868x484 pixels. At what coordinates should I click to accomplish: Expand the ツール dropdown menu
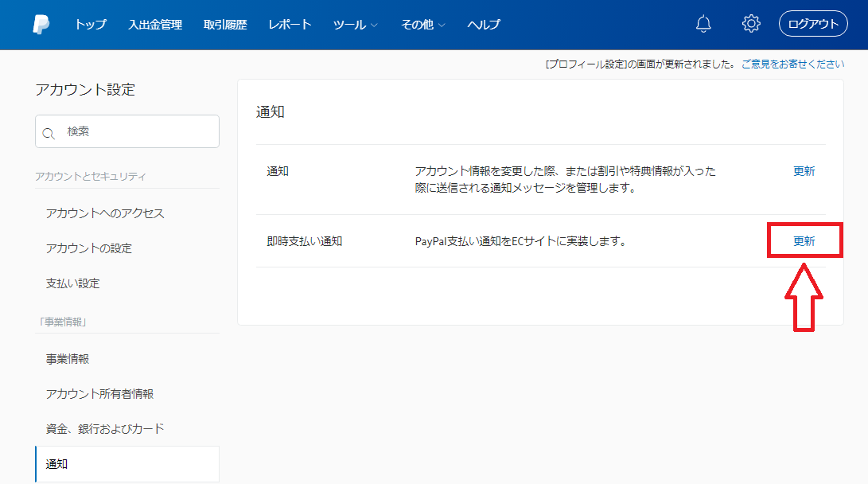coord(355,25)
